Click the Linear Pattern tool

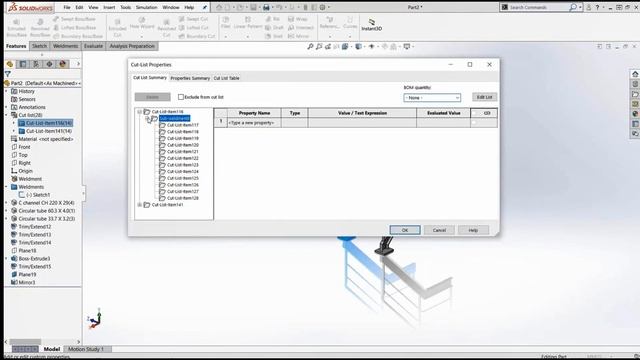248,23
